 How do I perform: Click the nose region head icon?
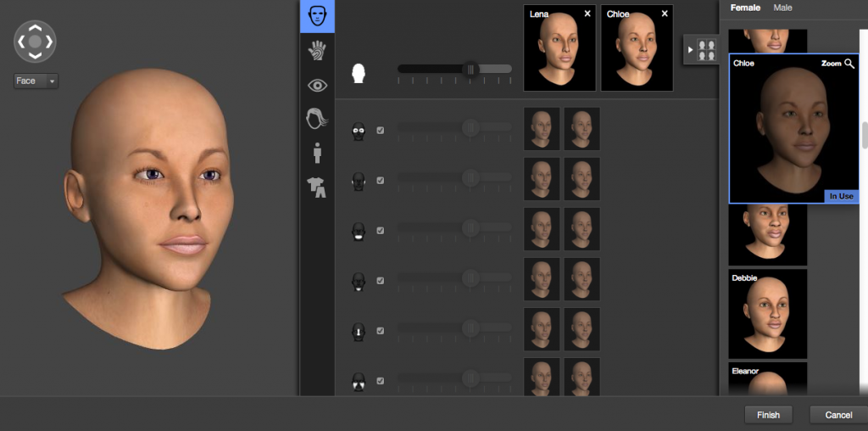tap(359, 331)
